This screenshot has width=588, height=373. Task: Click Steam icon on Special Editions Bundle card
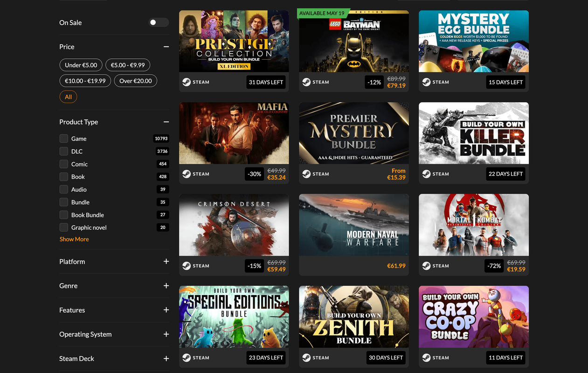pos(187,358)
